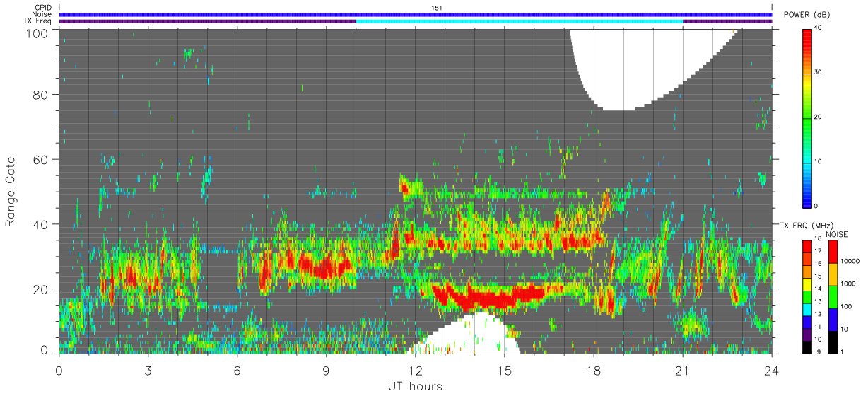Click the red top of power colorbar
Viewport: 868px width, 401px height.
[x=808, y=35]
